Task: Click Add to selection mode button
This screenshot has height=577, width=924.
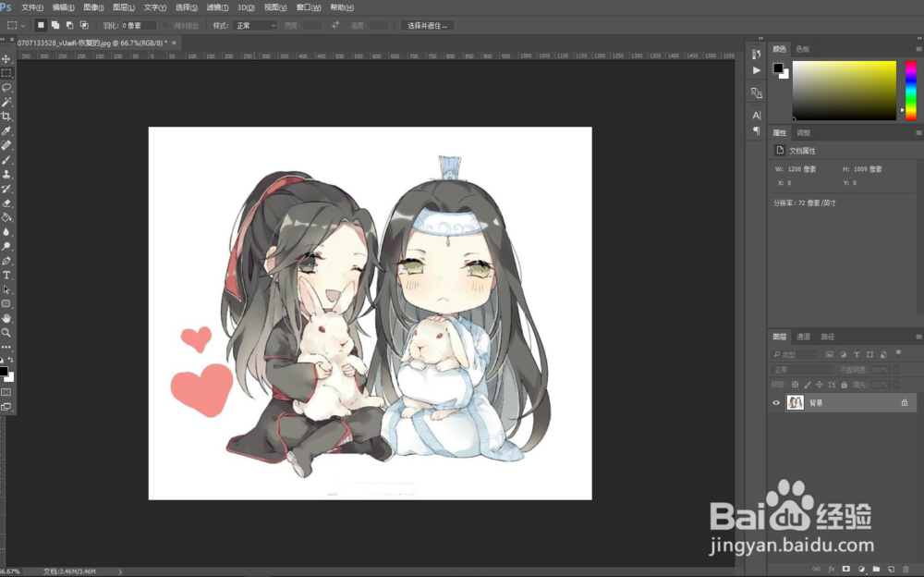Action: (x=55, y=25)
